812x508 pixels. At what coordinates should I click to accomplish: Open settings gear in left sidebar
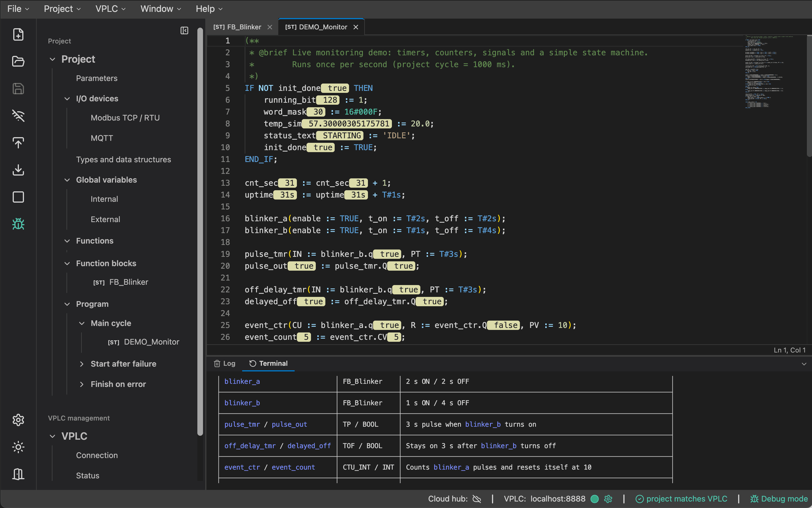click(x=18, y=420)
